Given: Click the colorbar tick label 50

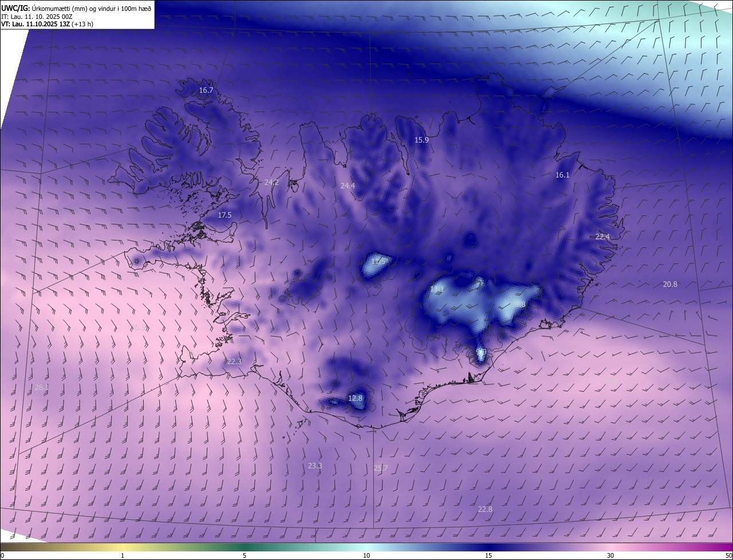Looking at the screenshot, I should (728, 556).
